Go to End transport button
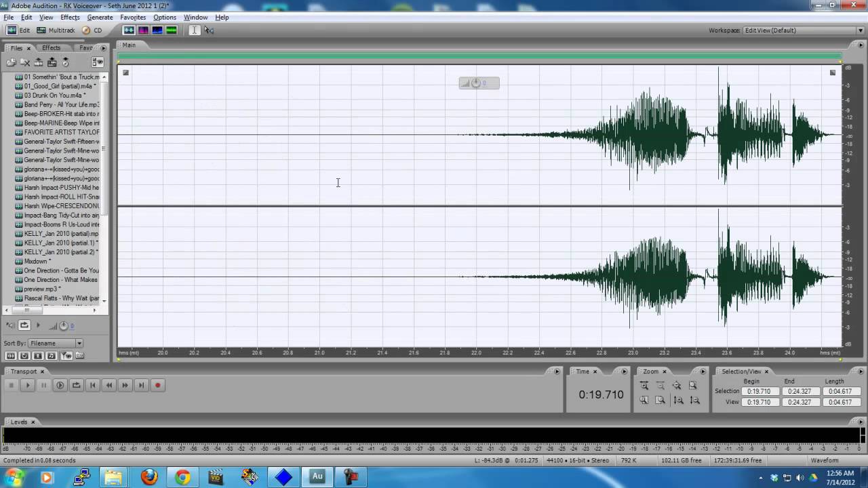The width and height of the screenshot is (868, 488). pos(141,385)
